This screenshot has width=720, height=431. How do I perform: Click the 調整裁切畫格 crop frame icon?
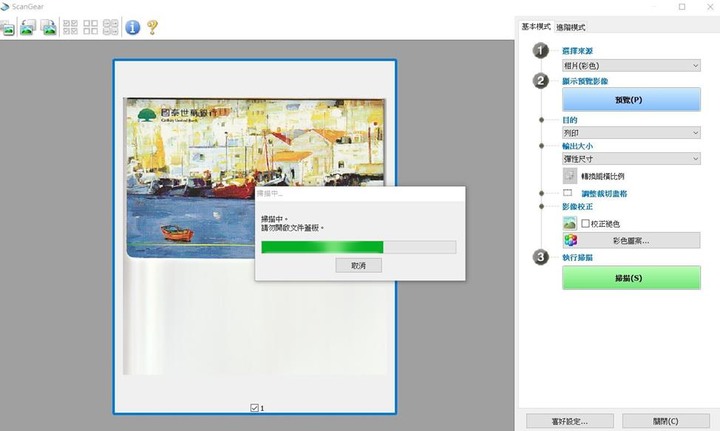tap(568, 193)
